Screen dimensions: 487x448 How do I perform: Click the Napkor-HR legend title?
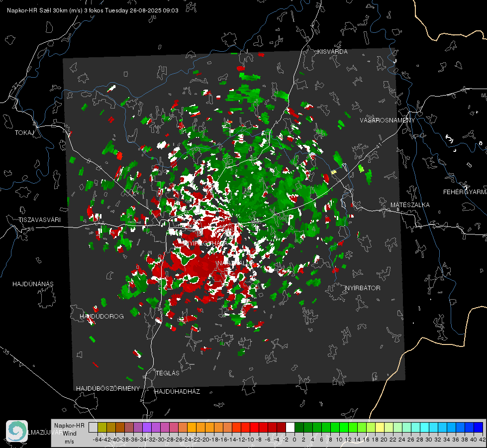[x=69, y=426]
